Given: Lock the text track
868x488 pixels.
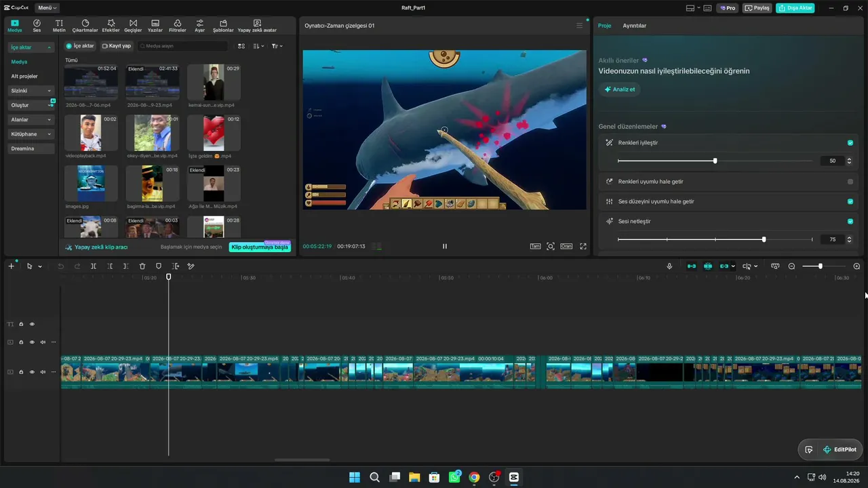Looking at the screenshot, I should tap(21, 324).
